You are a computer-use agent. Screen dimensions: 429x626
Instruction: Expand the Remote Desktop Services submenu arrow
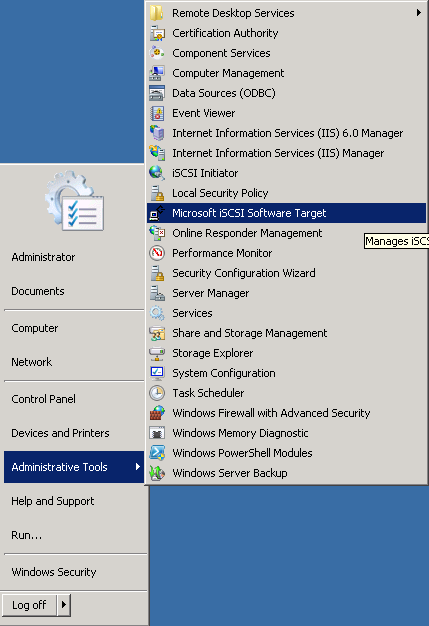418,13
